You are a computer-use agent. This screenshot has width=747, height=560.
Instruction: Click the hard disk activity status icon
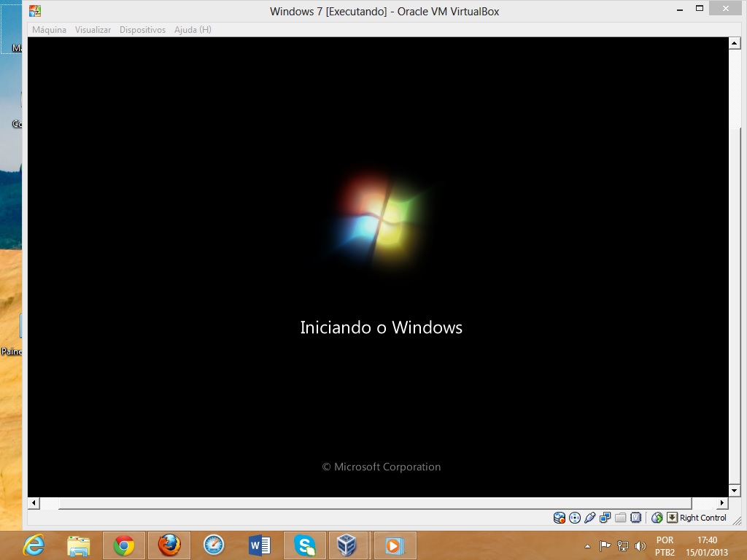pos(560,518)
